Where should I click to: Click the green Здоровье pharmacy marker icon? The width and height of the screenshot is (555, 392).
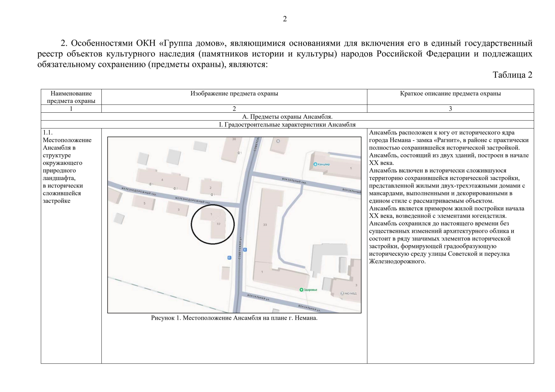(301, 290)
